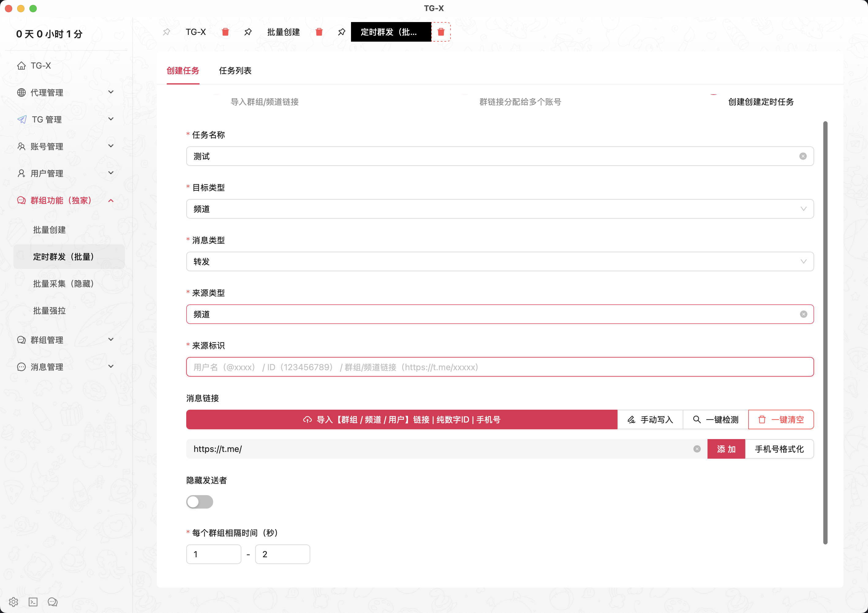Click pin icon before 定时群发 tab
Screen dimensions: 868x613
click(x=342, y=32)
